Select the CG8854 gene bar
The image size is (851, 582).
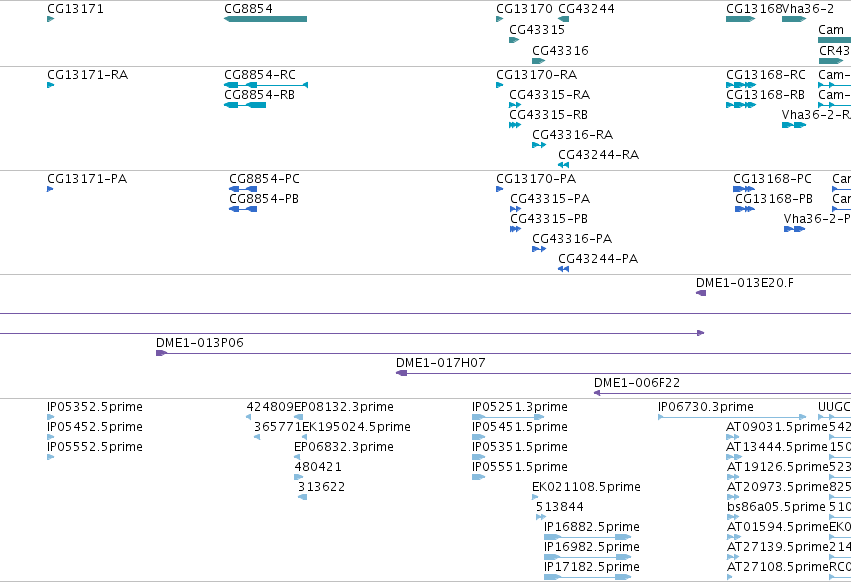coord(265,19)
